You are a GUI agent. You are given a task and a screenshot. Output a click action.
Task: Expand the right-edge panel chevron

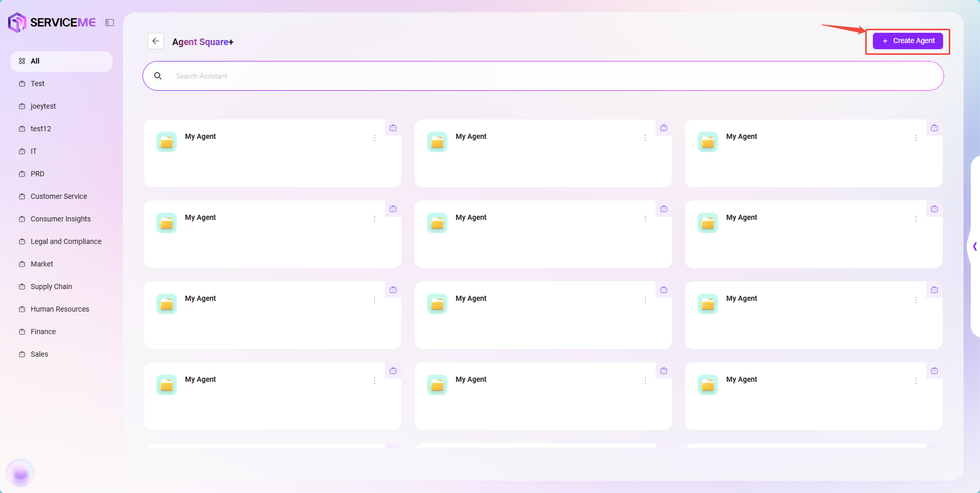point(975,247)
